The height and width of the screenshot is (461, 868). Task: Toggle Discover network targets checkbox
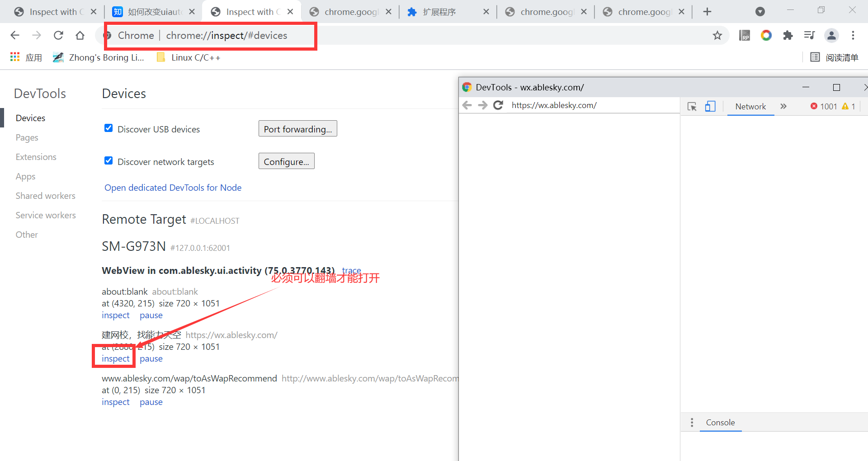108,160
